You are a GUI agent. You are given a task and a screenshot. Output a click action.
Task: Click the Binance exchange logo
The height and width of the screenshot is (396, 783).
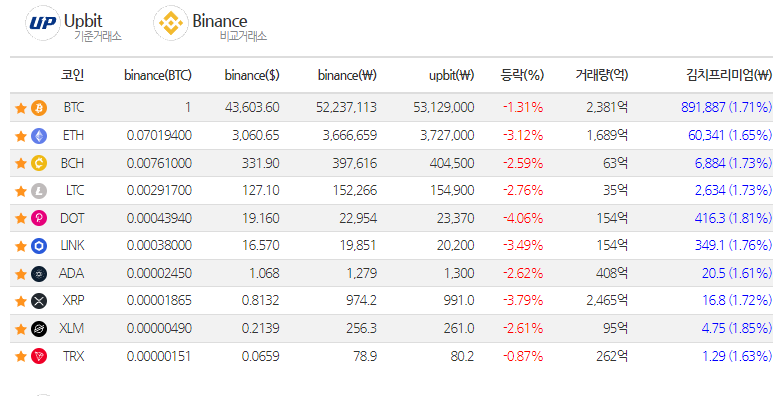pos(171,23)
